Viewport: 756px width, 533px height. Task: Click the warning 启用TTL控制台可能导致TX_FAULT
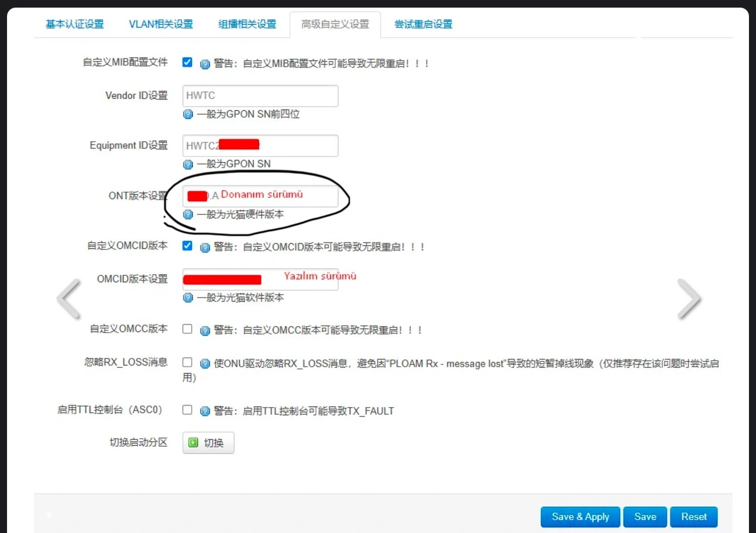coord(304,411)
